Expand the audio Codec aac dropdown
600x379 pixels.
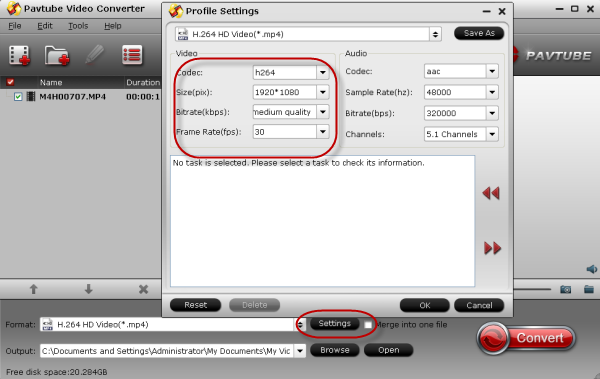tap(492, 71)
